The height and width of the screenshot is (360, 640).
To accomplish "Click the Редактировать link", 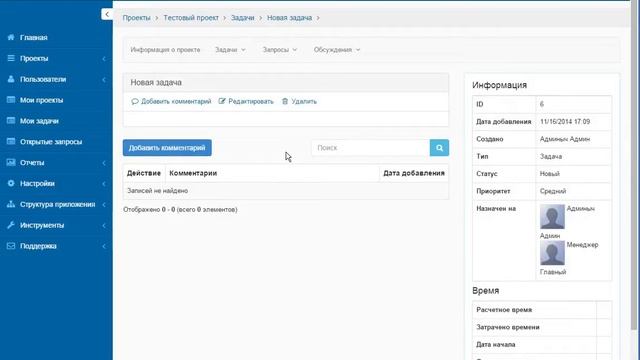I will (x=251, y=101).
